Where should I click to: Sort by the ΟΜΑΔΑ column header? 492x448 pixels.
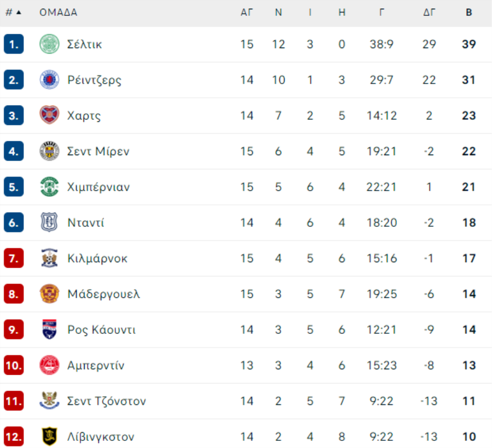[x=58, y=13]
